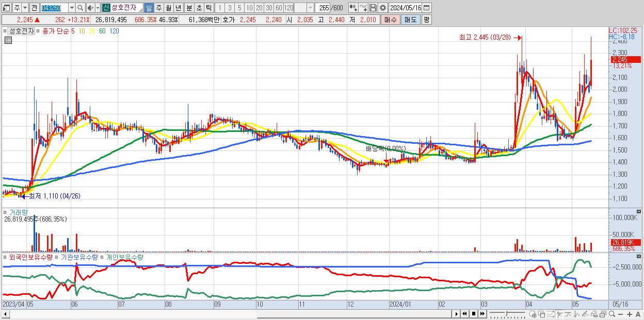
Task: Select the 틱 tick period tab
Action: point(208,8)
